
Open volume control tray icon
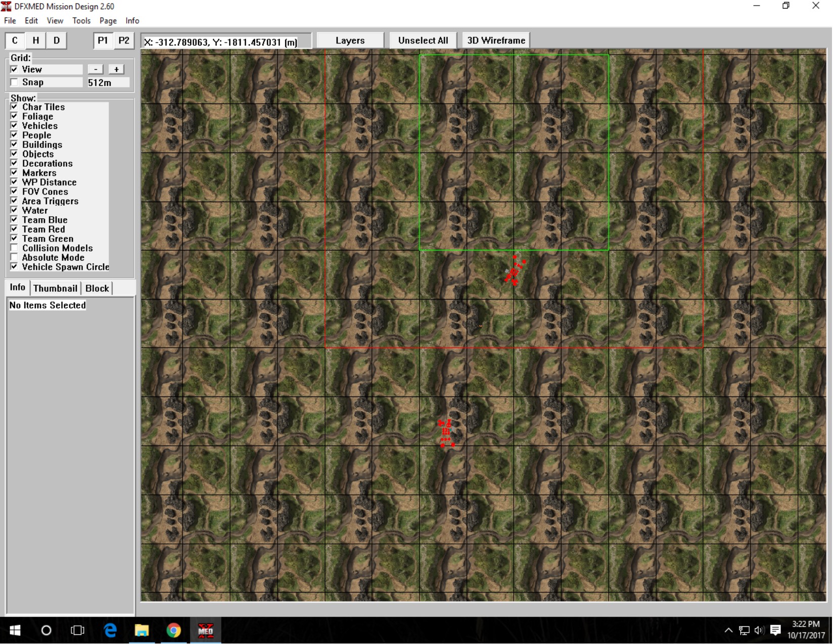click(759, 631)
